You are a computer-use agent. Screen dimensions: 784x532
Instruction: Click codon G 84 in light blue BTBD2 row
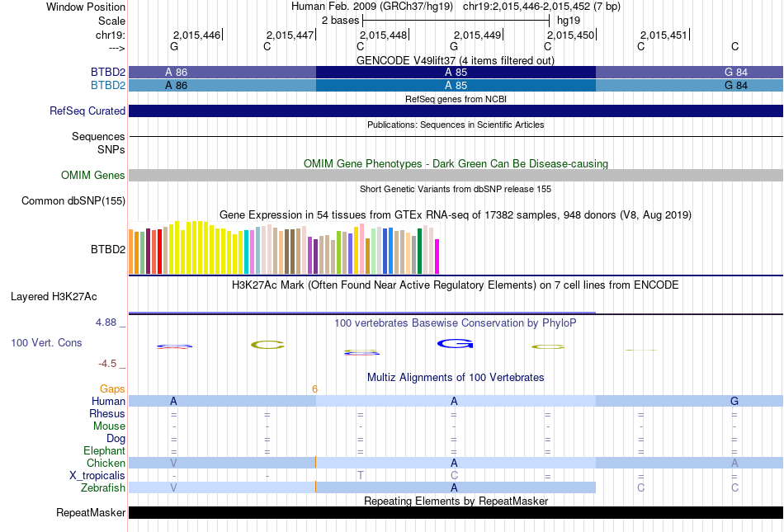736,86
